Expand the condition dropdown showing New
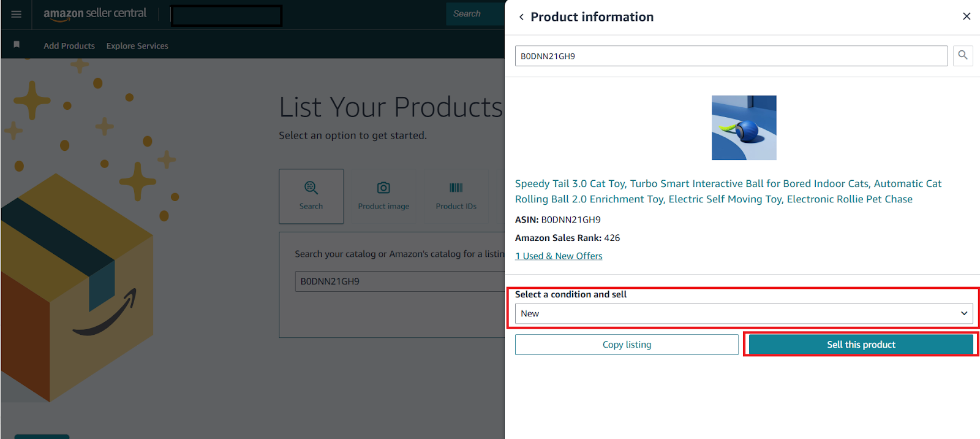This screenshot has width=980, height=439. pyautogui.click(x=744, y=313)
